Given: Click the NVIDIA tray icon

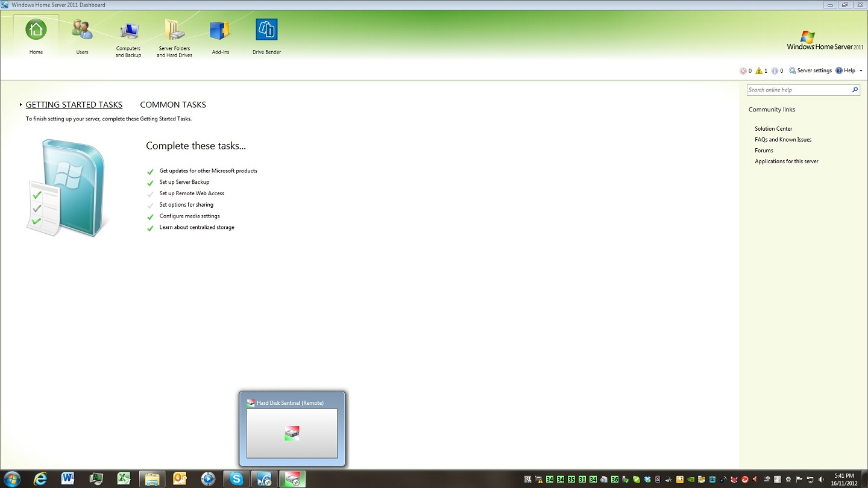Looking at the screenshot, I should (691, 480).
